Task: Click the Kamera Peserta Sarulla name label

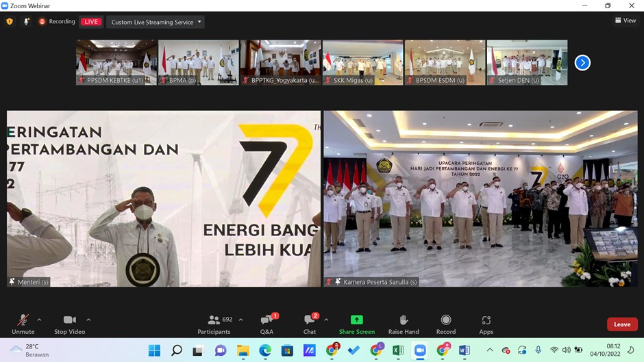Action: coord(380,282)
